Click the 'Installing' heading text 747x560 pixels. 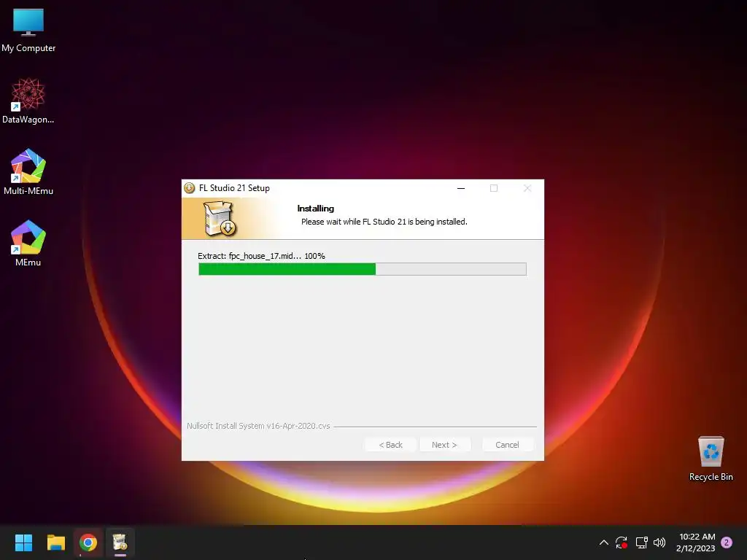click(315, 208)
